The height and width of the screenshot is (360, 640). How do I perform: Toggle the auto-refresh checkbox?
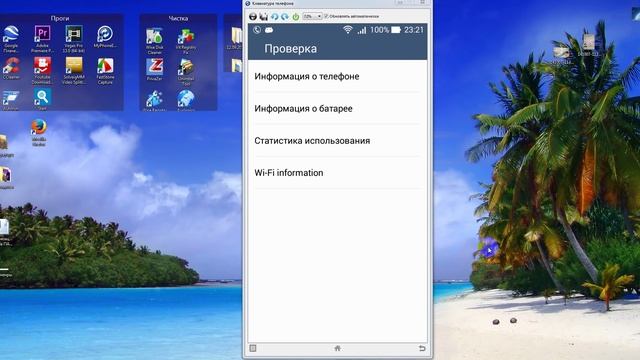(x=326, y=16)
